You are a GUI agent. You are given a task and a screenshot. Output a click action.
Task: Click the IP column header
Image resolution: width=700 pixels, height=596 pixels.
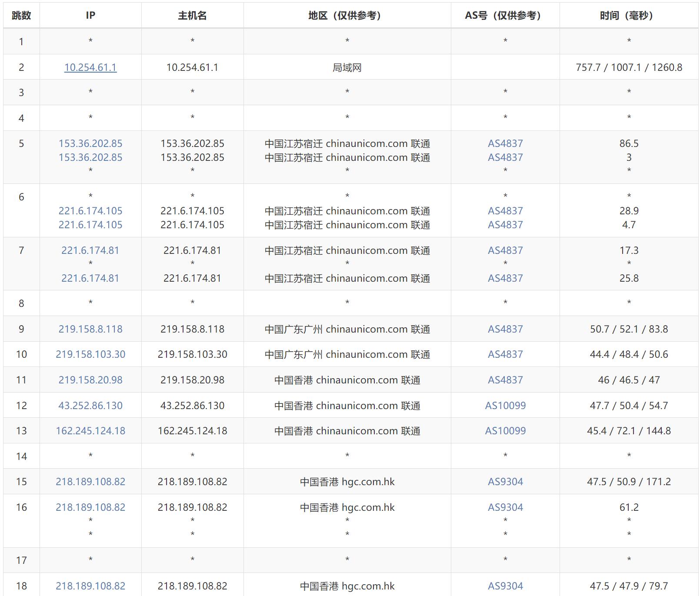[x=90, y=15]
